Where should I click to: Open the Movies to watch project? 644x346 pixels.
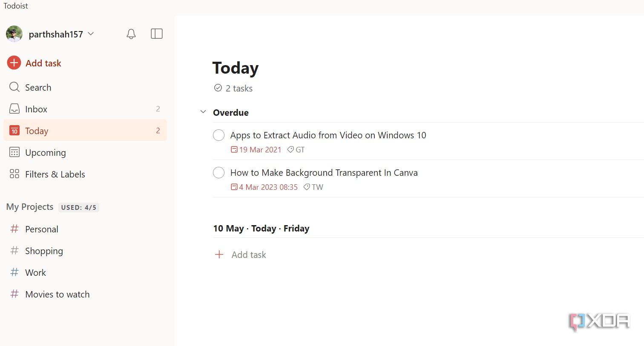point(57,294)
